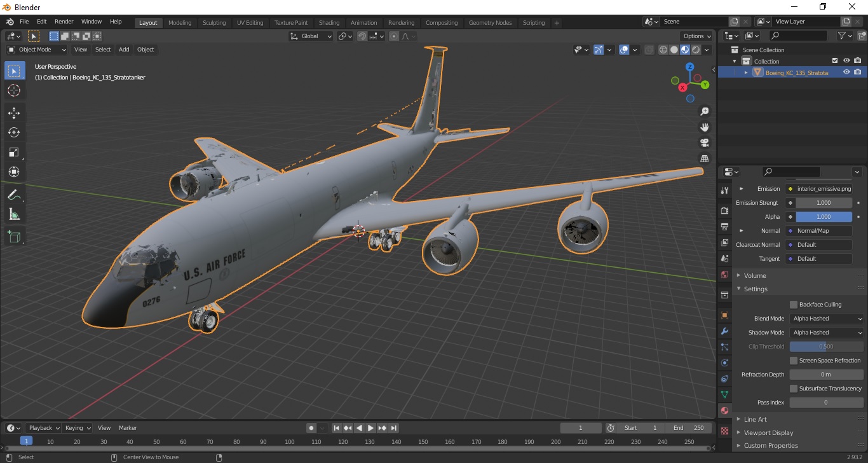
Task: Click the End frame field
Action: click(689, 428)
